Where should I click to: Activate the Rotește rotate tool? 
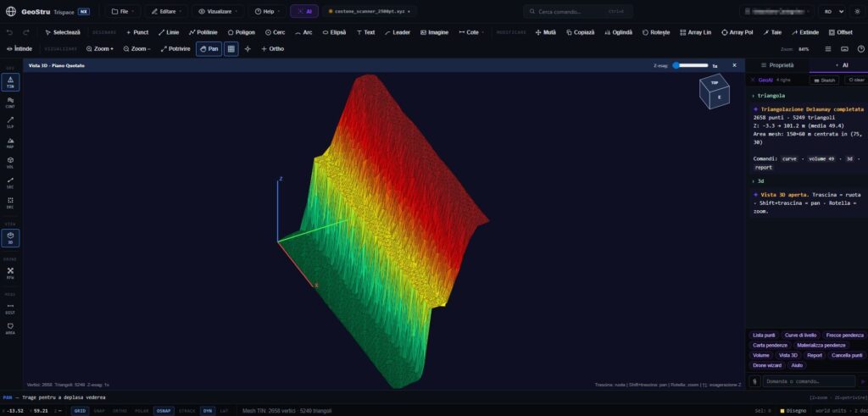(x=656, y=33)
